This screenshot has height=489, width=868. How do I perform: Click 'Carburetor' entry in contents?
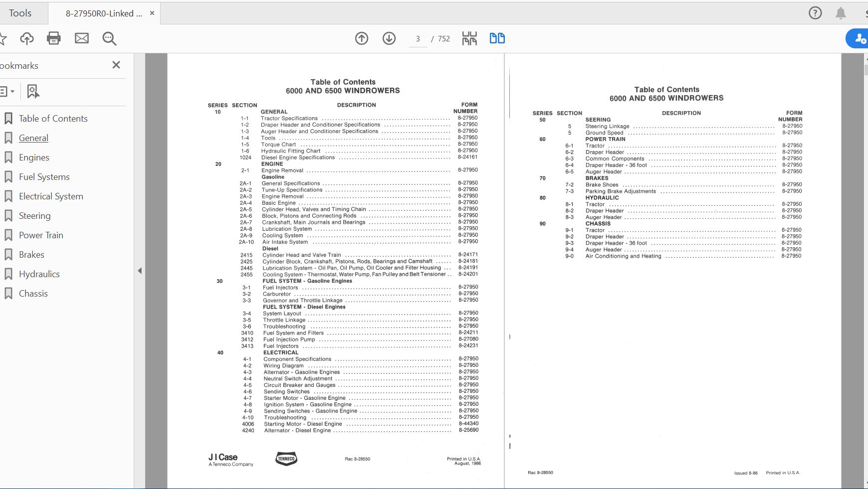pyautogui.click(x=277, y=294)
